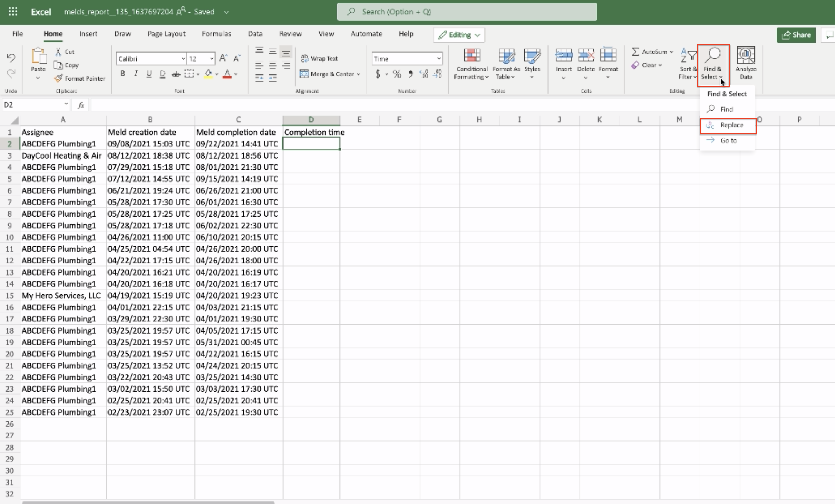
Task: Click the Undo arrow icon
Action: 11,58
